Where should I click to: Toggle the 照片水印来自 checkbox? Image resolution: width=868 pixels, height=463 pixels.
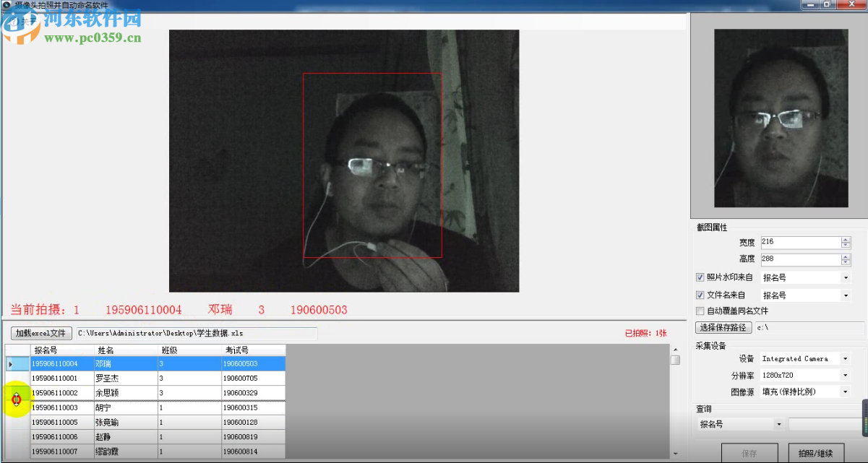coord(700,277)
